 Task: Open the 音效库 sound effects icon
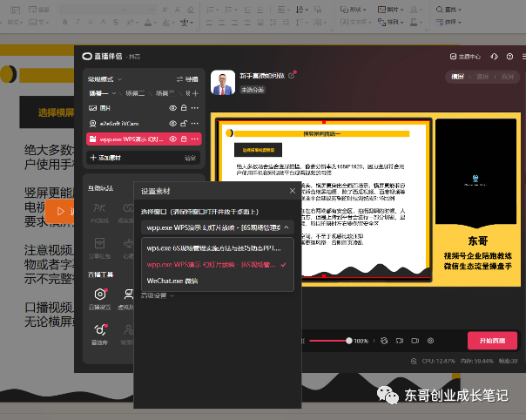pos(99,335)
